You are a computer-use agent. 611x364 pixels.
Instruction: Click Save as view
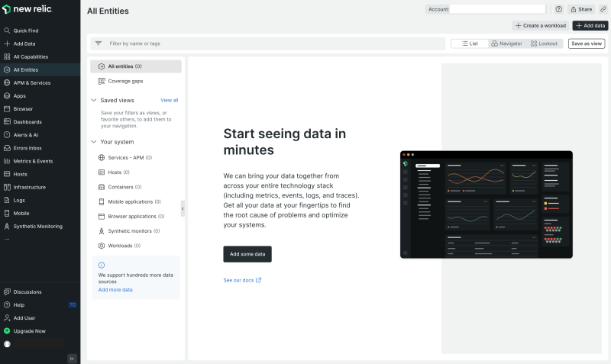pos(587,43)
